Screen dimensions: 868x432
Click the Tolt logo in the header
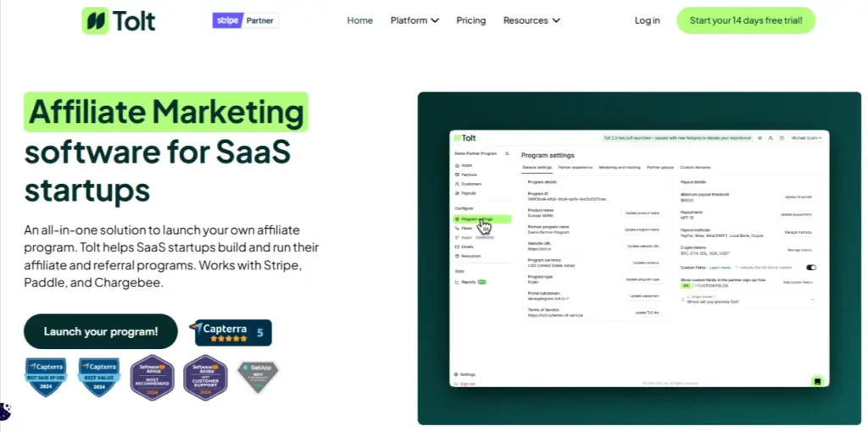coord(119,20)
